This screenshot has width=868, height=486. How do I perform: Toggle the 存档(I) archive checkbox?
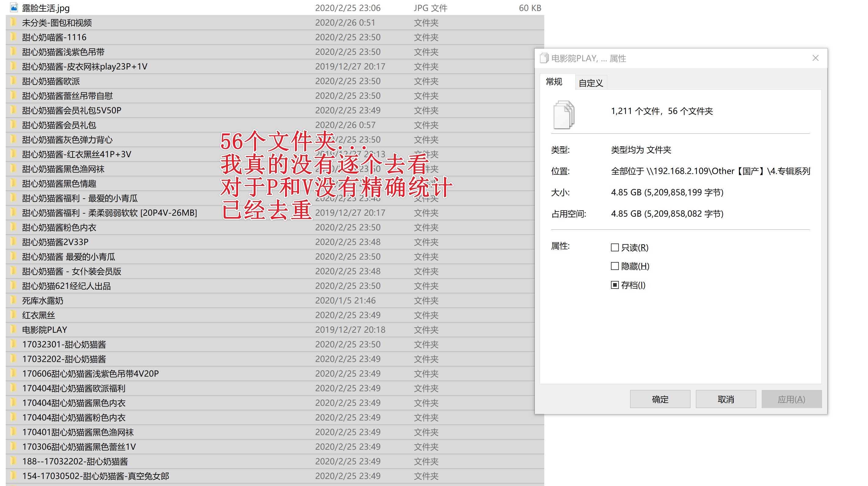615,285
